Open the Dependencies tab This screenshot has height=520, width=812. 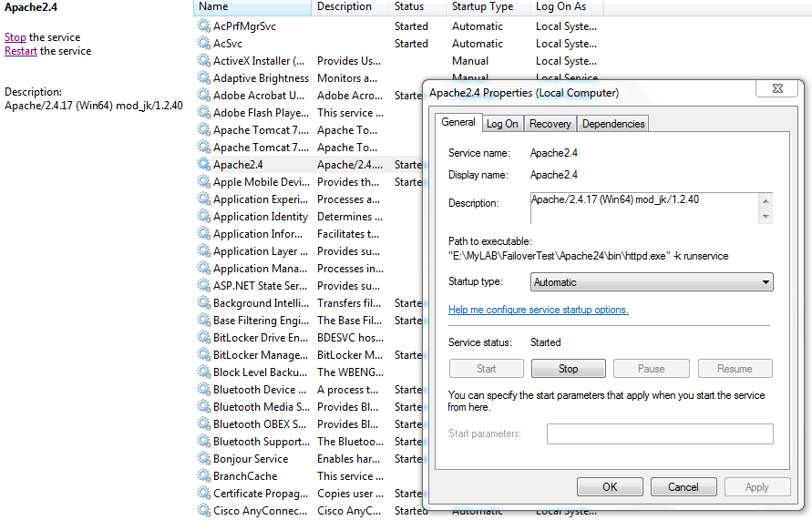pyautogui.click(x=613, y=124)
